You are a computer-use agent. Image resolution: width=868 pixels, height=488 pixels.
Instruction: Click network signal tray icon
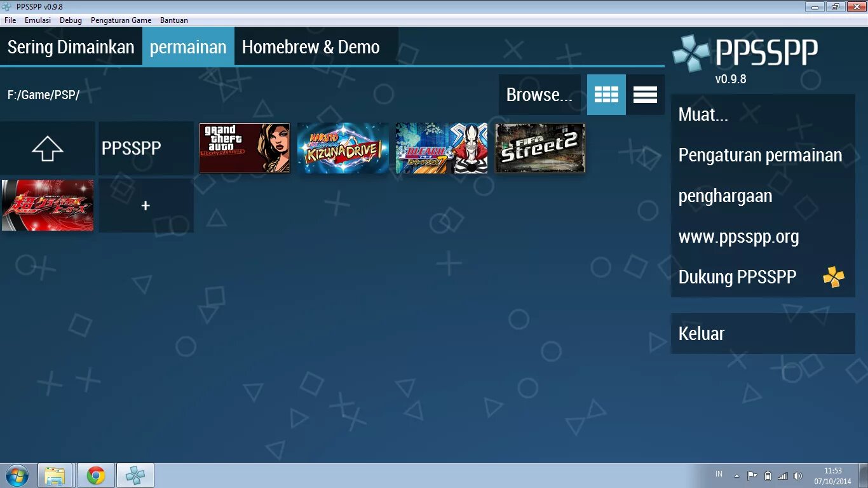pyautogui.click(x=783, y=475)
